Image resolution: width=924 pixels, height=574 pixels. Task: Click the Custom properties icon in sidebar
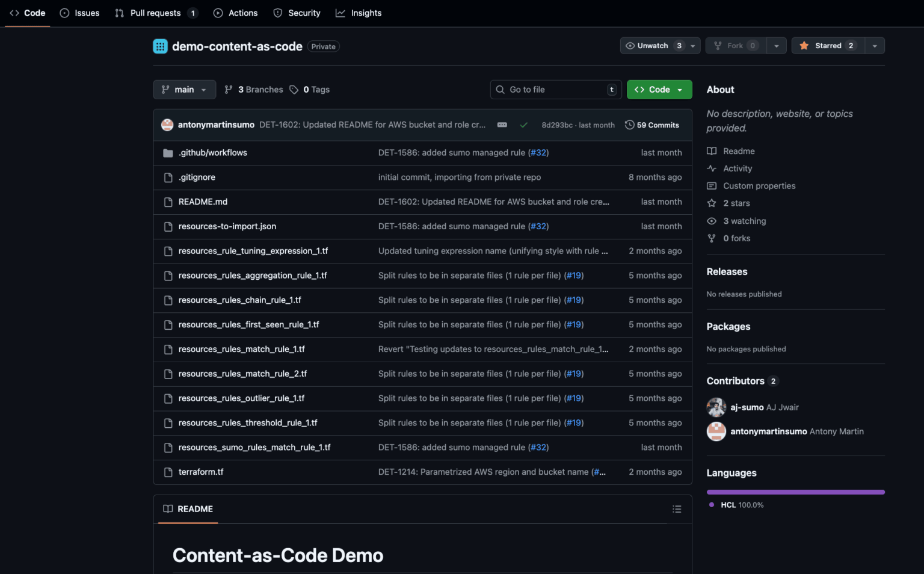point(712,186)
